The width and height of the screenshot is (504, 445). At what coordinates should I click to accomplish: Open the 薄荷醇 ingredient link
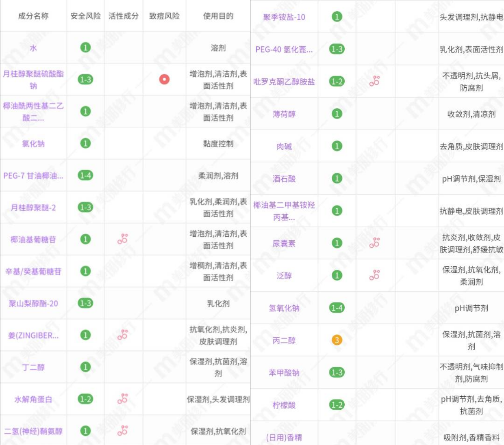pos(284,114)
